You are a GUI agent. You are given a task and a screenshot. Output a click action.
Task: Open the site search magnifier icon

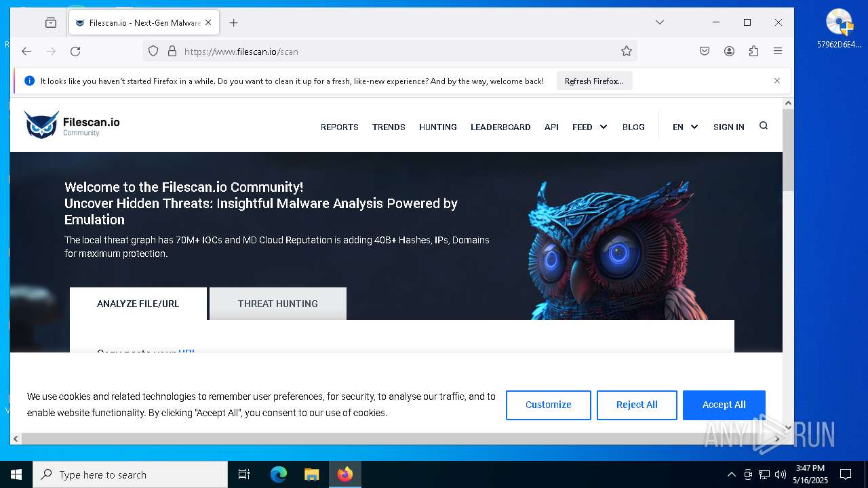tap(764, 125)
